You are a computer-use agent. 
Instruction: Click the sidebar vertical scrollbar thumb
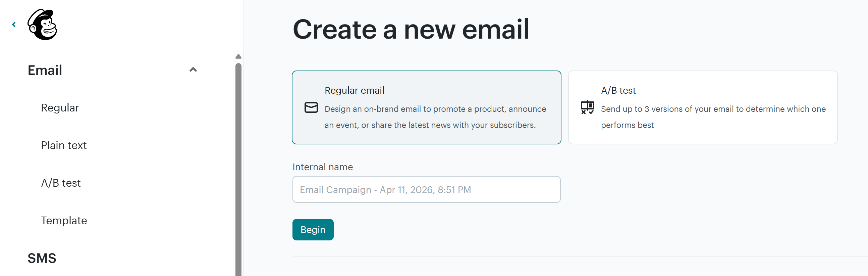point(238,169)
